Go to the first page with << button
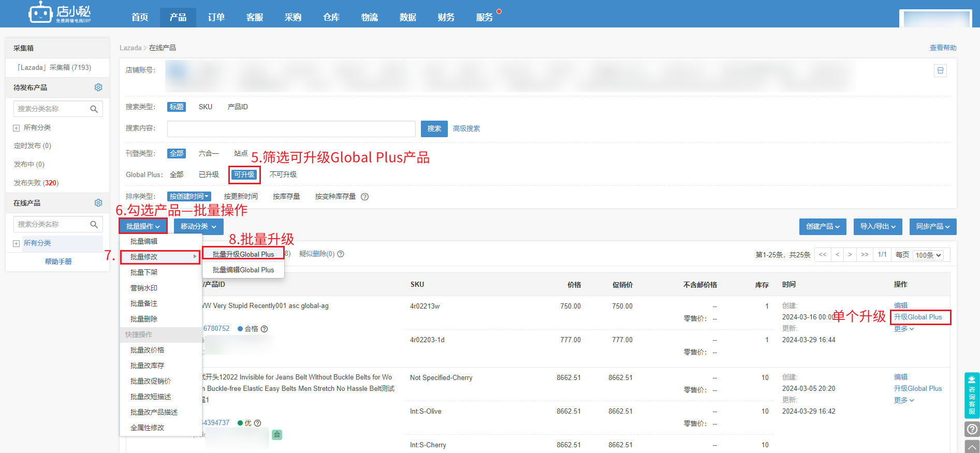Screen dimensions: 980x453 coord(823,255)
